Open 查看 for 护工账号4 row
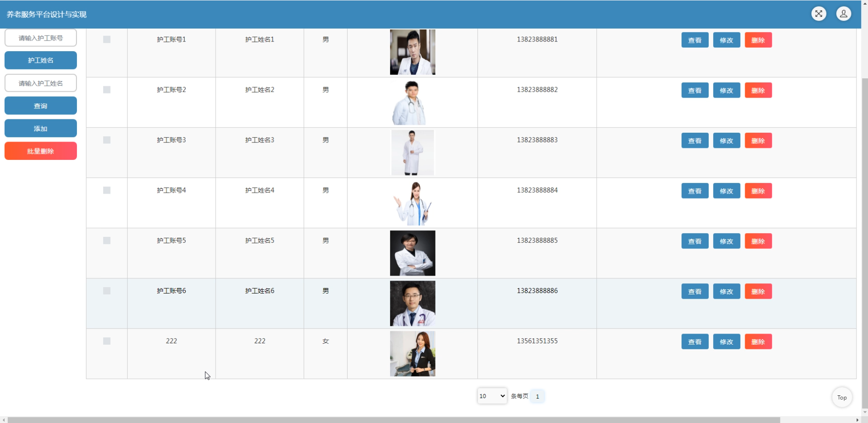This screenshot has height=423, width=868. (695, 191)
